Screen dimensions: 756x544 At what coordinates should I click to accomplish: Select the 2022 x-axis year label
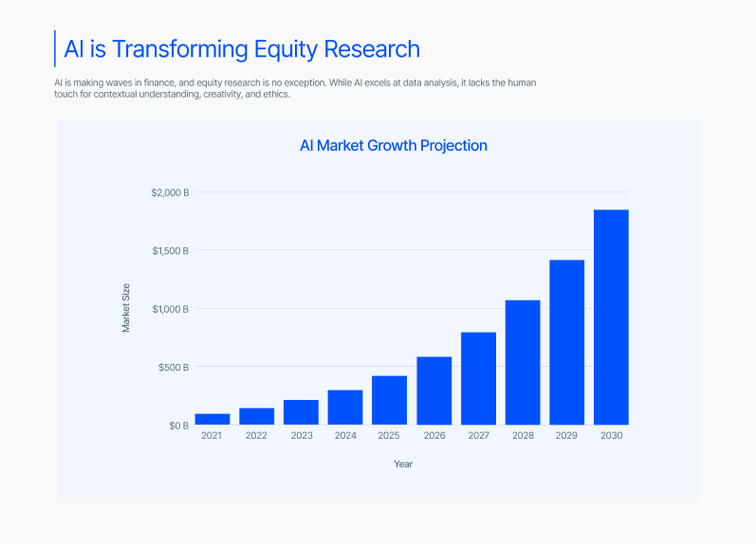(x=256, y=436)
